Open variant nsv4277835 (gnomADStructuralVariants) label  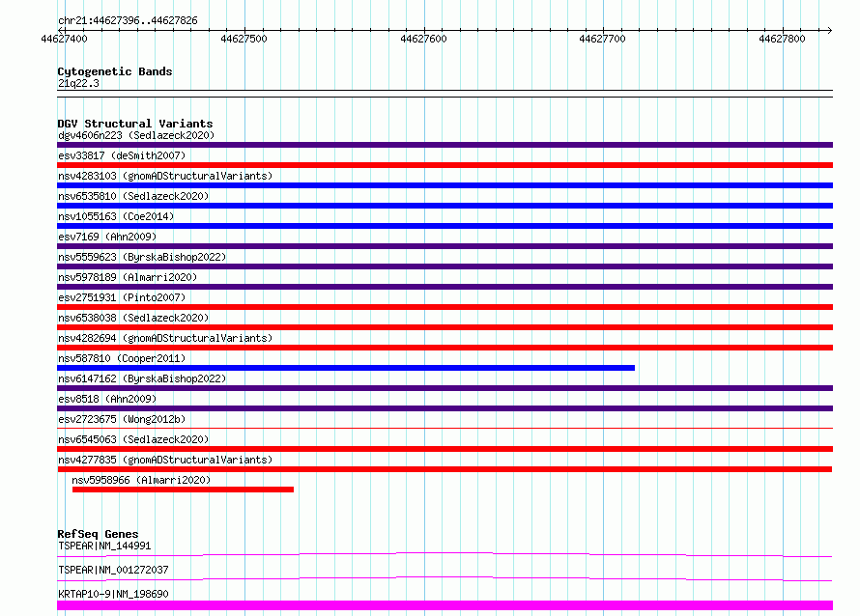165,460
